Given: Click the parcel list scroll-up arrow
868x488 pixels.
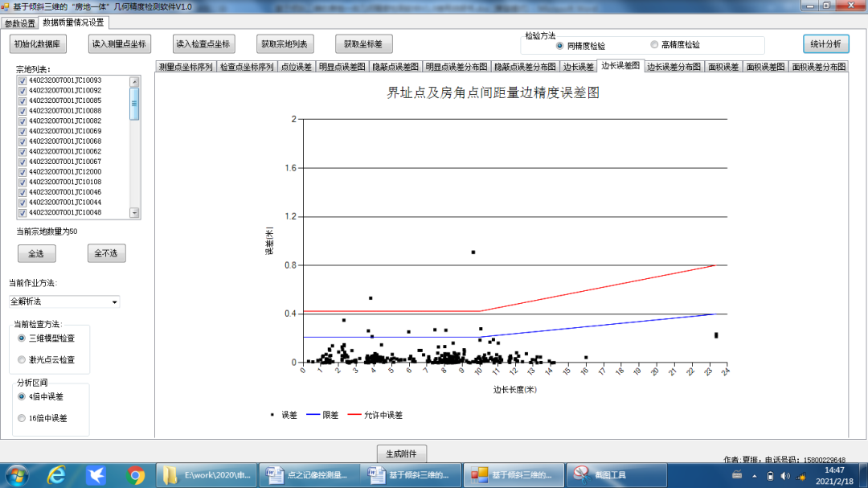Looking at the screenshot, I should pos(134,81).
